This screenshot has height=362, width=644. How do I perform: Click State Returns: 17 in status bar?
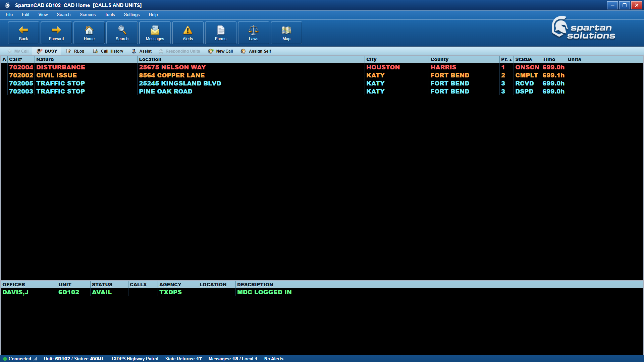coord(183,359)
